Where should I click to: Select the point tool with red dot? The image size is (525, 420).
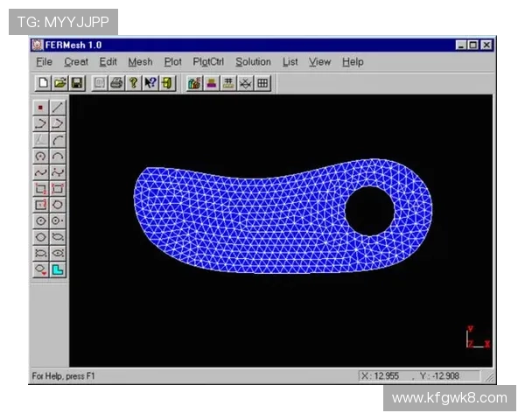40,108
